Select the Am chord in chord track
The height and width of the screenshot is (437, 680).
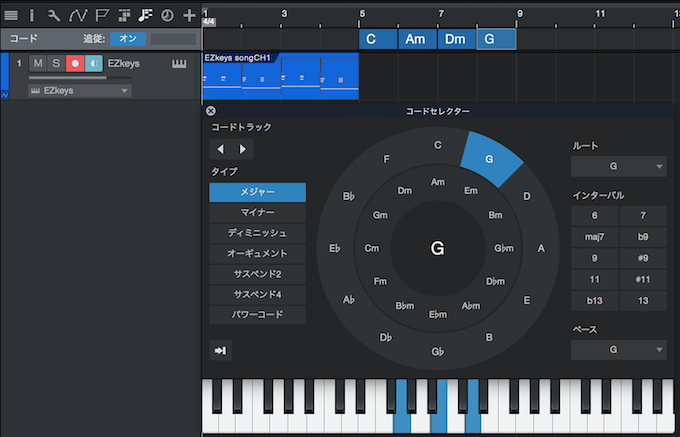[417, 39]
